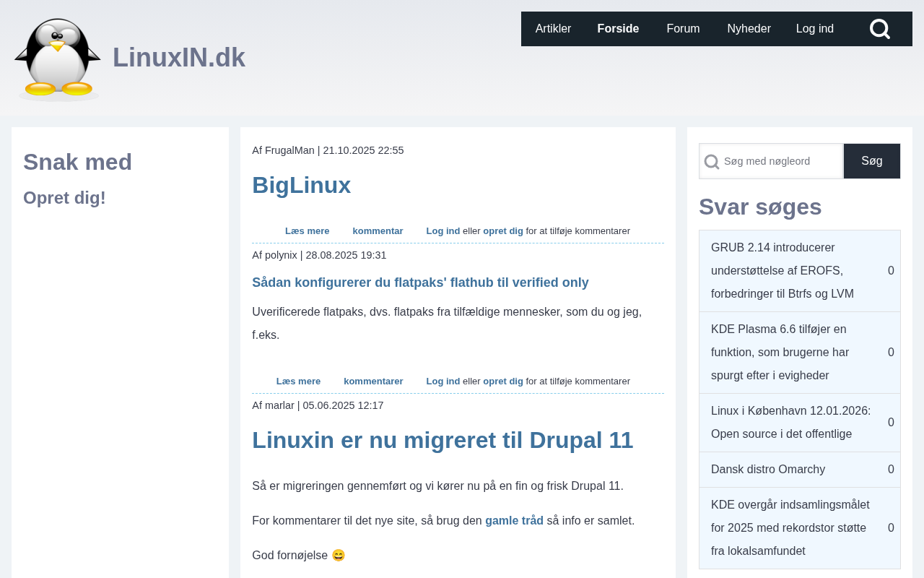This screenshot has height=578, width=924.
Task: Open the flatpaks flathub verified article
Action: click(420, 282)
